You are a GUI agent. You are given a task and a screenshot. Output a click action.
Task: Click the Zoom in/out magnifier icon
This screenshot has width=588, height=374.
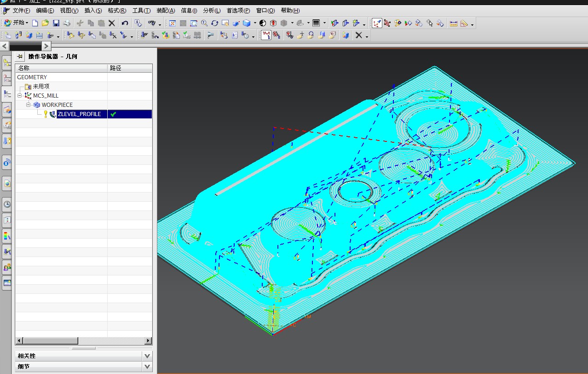tap(204, 23)
